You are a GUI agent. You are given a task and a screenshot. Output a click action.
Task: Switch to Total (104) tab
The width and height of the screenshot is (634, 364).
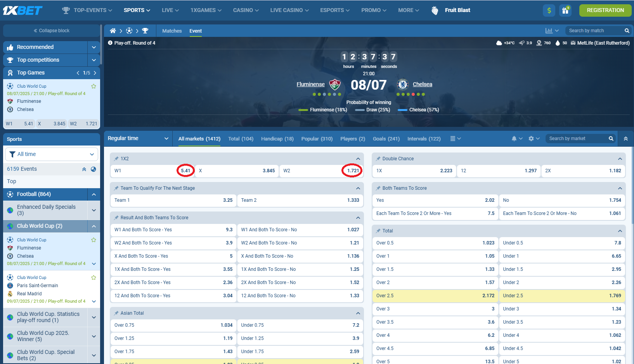[241, 139]
